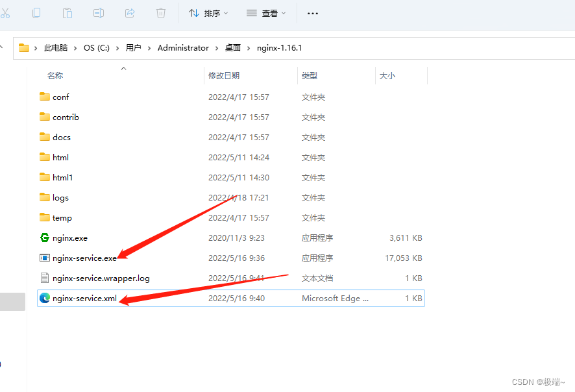Click size 3,611 KB of nginx.exe
The image size is (575, 392).
pyautogui.click(x=406, y=238)
